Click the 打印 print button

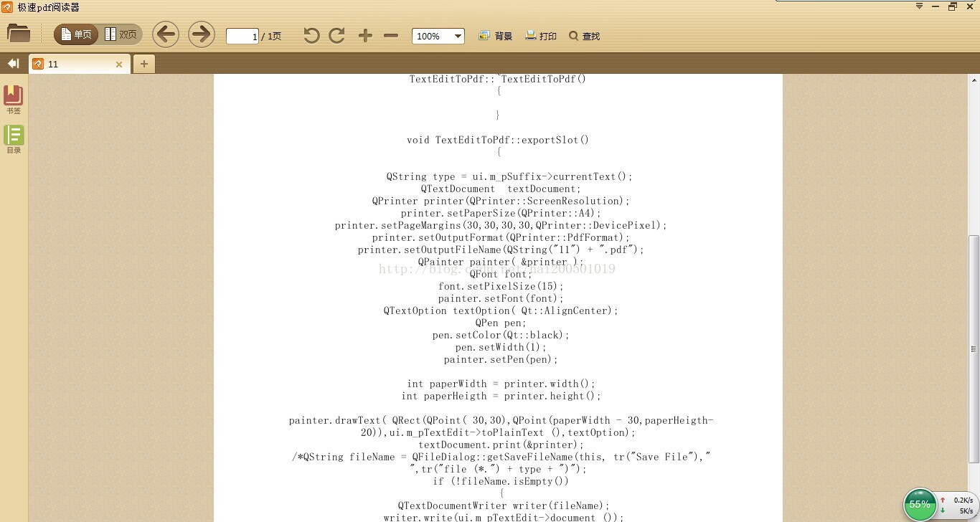(x=541, y=36)
